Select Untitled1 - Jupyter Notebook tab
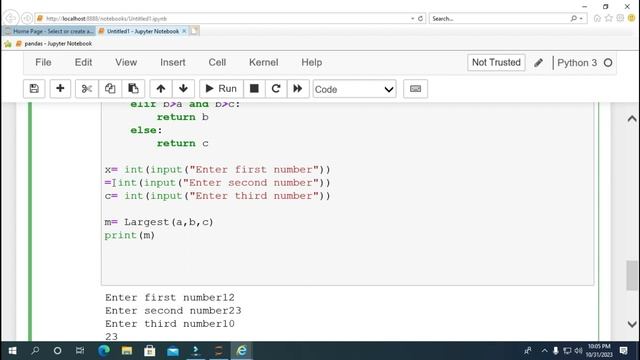640x360 pixels. [142, 31]
